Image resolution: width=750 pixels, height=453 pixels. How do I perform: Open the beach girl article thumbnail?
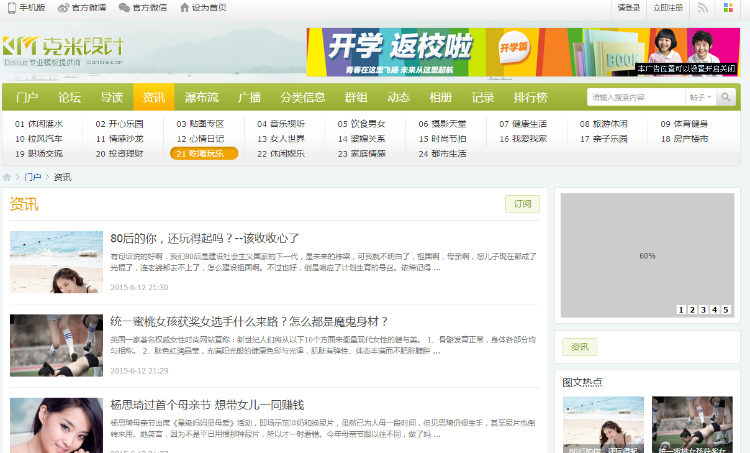tap(56, 262)
